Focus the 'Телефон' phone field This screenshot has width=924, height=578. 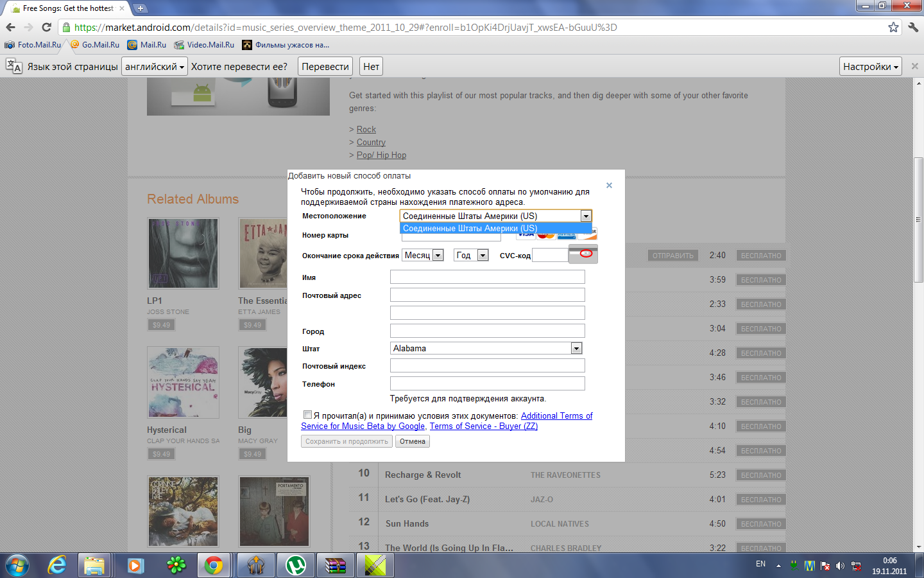[488, 383]
